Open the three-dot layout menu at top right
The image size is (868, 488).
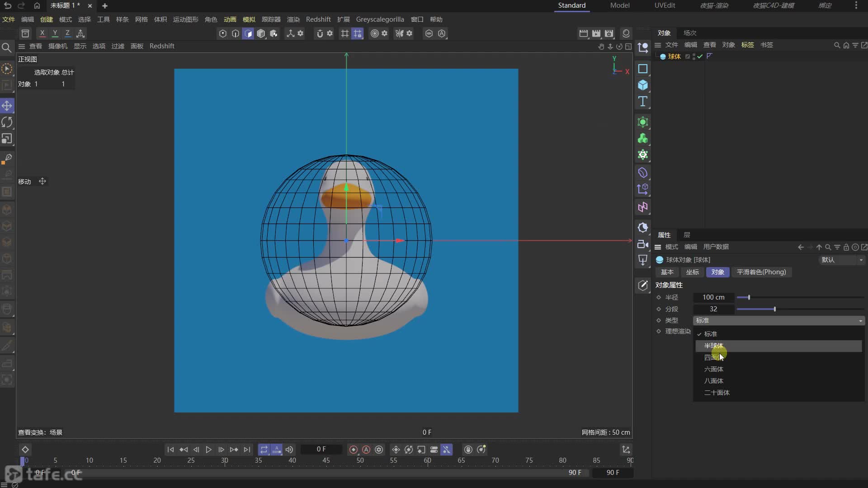click(x=856, y=5)
